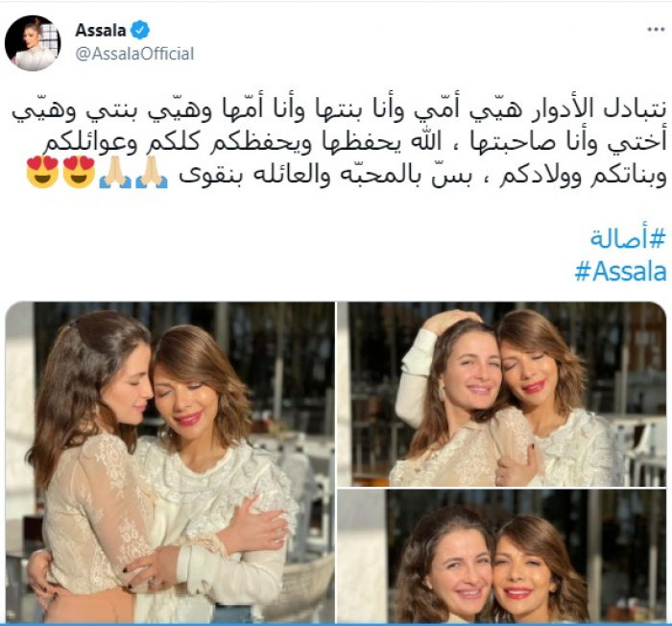Image resolution: width=672 pixels, height=626 pixels.
Task: Click the #Assala English hashtag
Action: (620, 272)
